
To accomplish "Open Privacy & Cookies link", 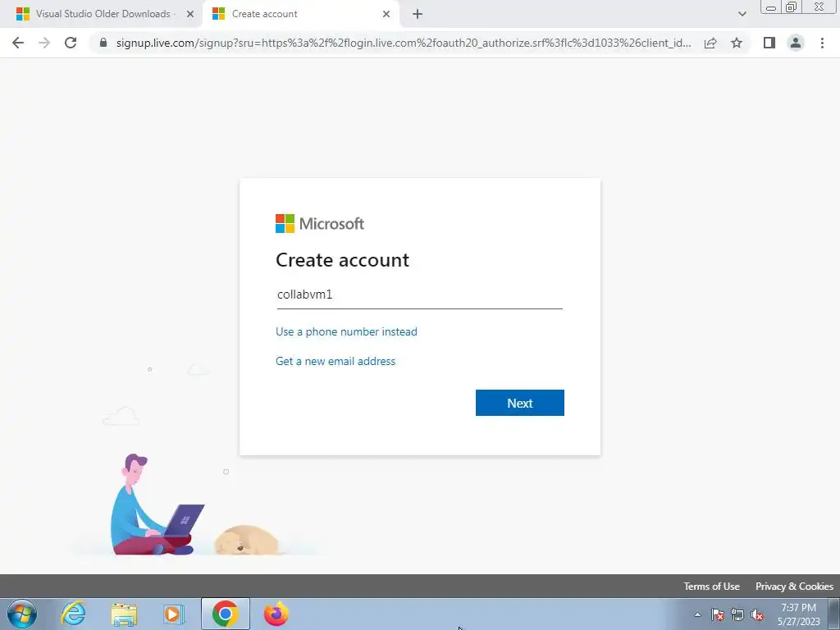I will tap(794, 586).
